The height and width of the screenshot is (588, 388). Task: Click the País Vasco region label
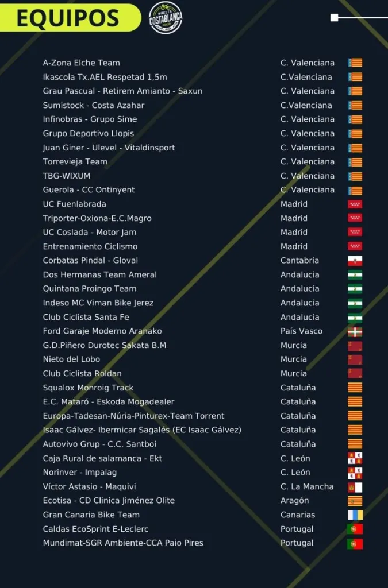pos(301,331)
